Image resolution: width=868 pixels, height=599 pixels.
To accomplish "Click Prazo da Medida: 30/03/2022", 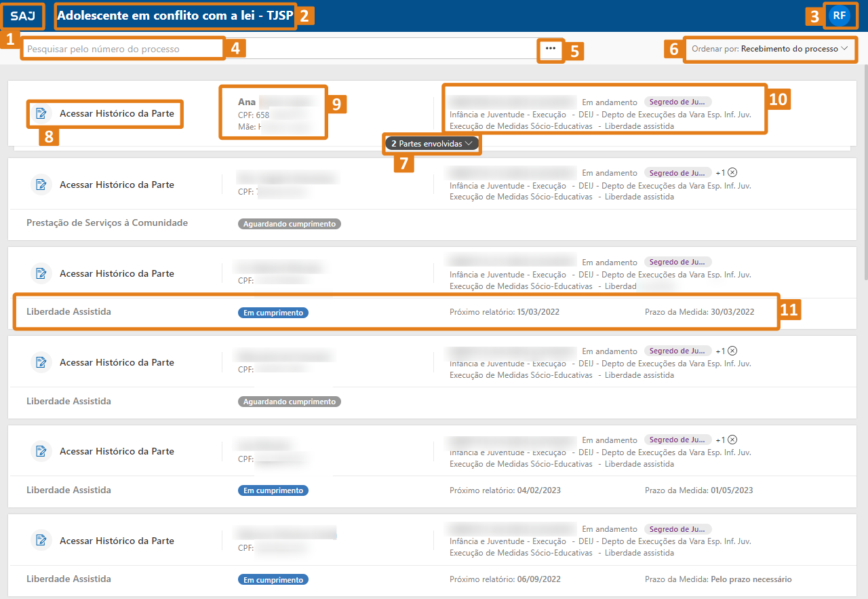I will (699, 312).
